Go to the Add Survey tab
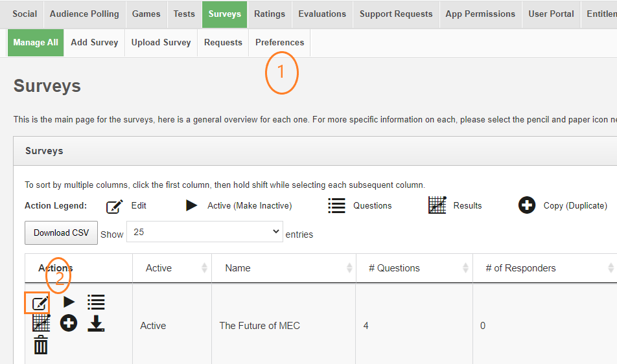Viewport: 617px width, 364px height. (95, 42)
